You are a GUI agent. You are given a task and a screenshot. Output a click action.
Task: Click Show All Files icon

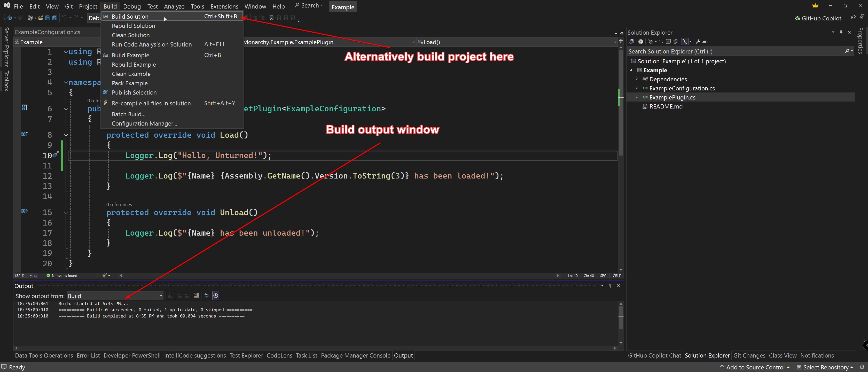(675, 41)
